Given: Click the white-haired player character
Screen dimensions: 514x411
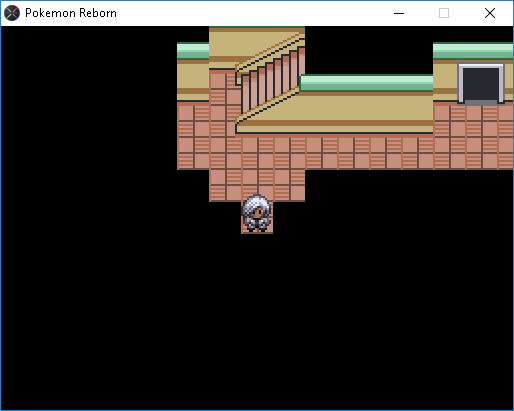Looking at the screenshot, I should (x=256, y=213).
